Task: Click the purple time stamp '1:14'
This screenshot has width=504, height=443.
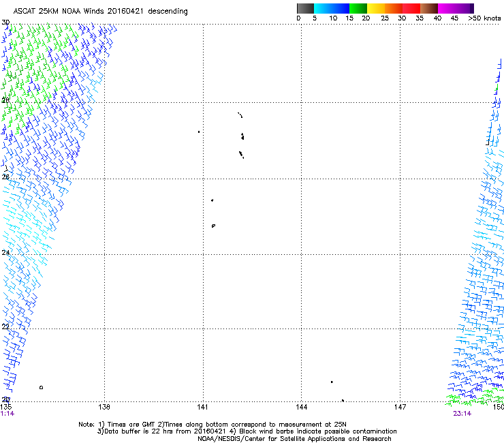Action: [7, 414]
